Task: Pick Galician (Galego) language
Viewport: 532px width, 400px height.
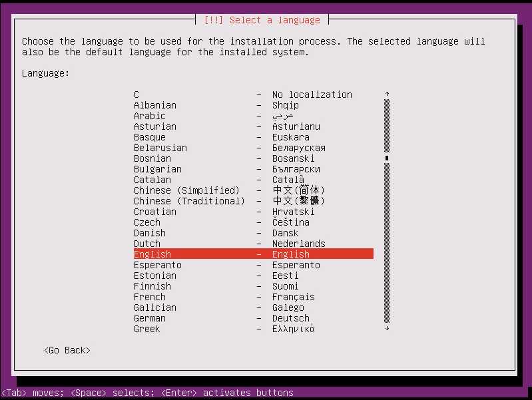Action: tap(254, 307)
